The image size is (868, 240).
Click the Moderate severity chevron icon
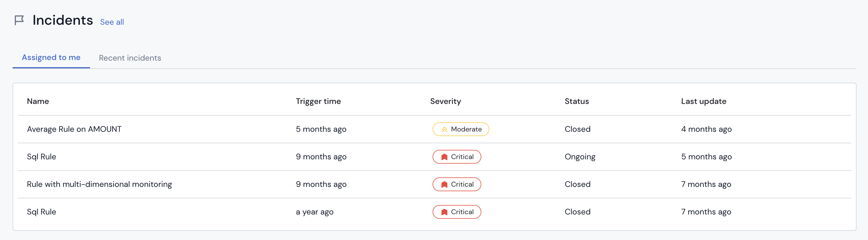click(x=444, y=129)
